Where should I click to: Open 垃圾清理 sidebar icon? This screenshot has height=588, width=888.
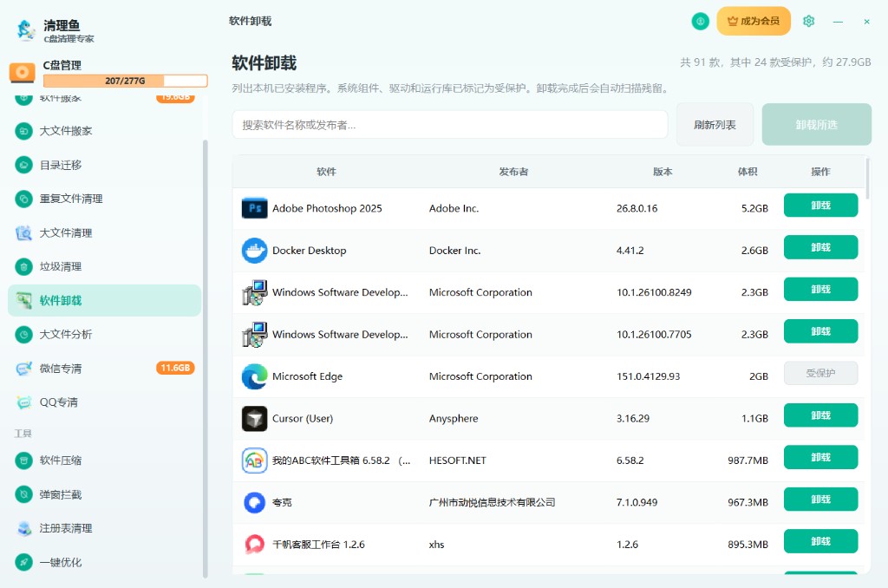point(23,266)
